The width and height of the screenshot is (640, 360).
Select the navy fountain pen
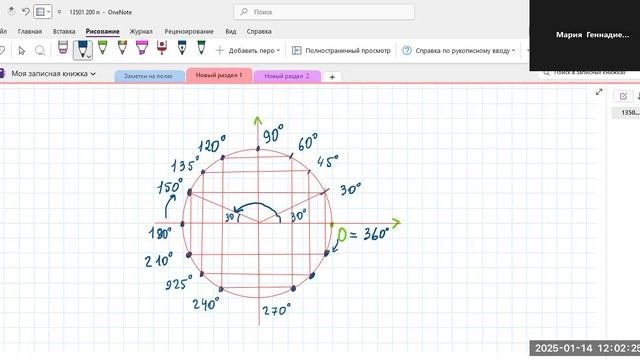click(x=182, y=47)
